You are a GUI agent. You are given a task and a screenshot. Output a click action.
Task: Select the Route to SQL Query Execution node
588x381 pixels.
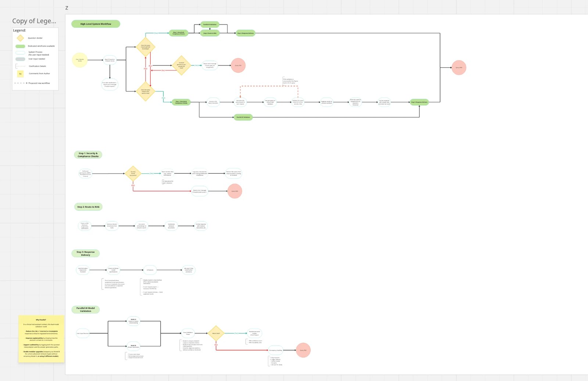pos(213,102)
